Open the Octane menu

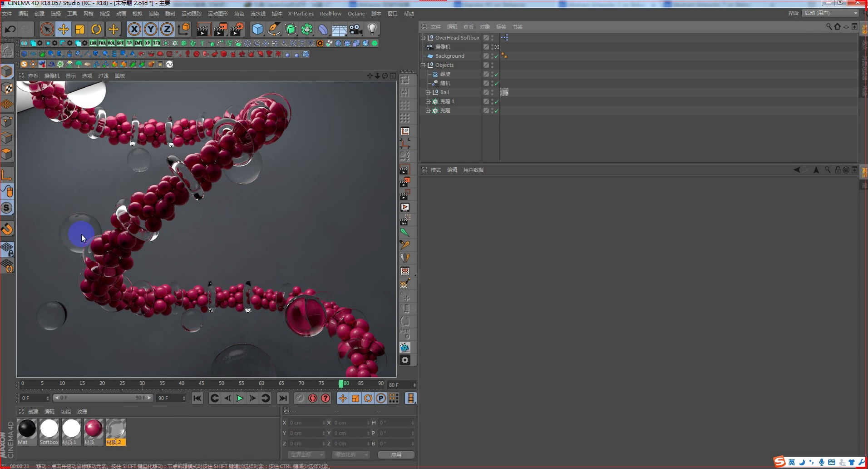pos(356,14)
